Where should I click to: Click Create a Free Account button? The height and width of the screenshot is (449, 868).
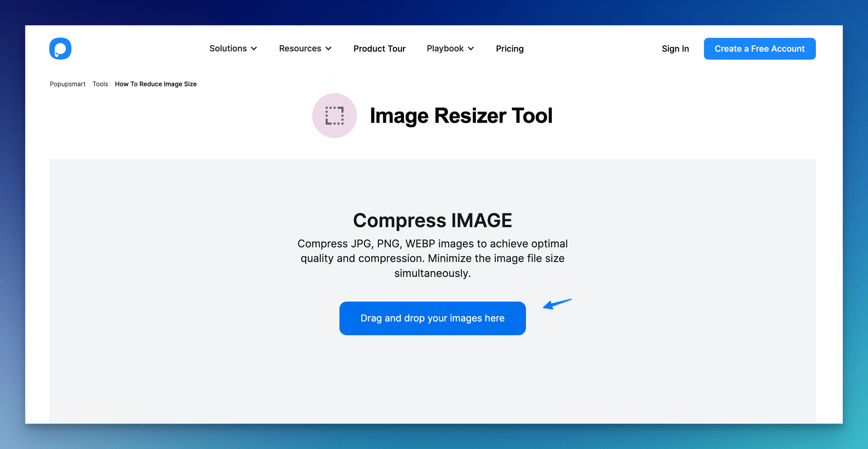759,49
